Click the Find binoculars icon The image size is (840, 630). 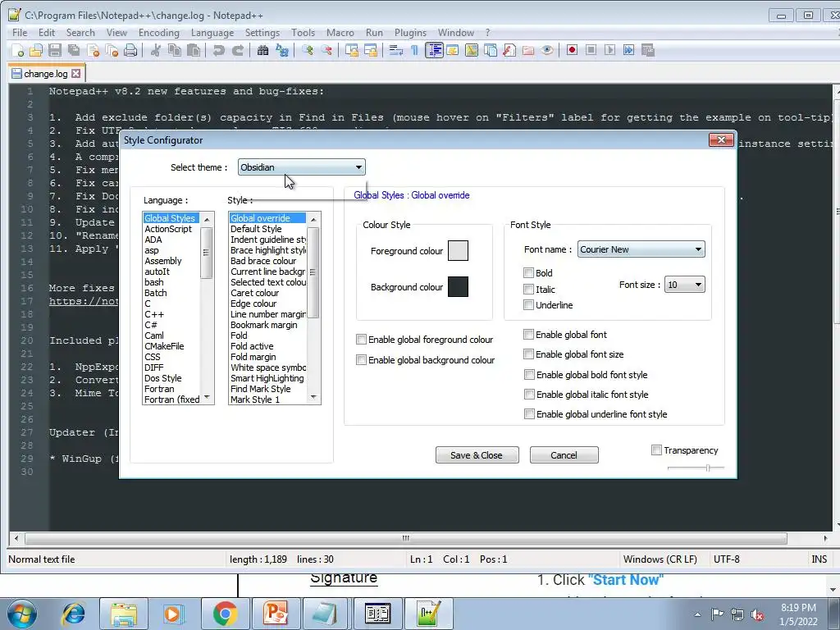(x=262, y=50)
